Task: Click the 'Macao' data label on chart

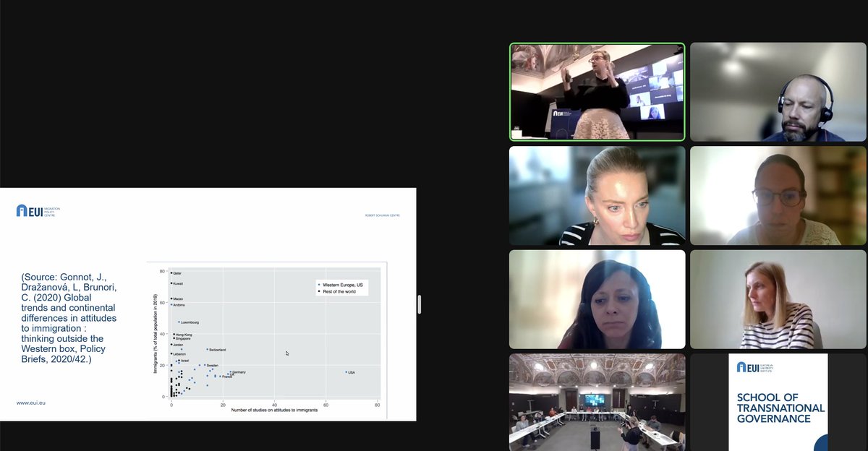Action: (x=178, y=299)
